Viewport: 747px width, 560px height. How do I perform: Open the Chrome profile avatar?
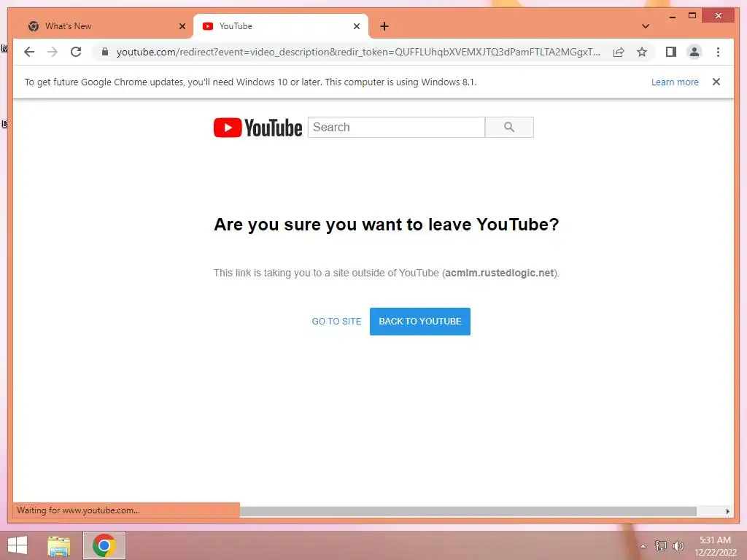[694, 52]
